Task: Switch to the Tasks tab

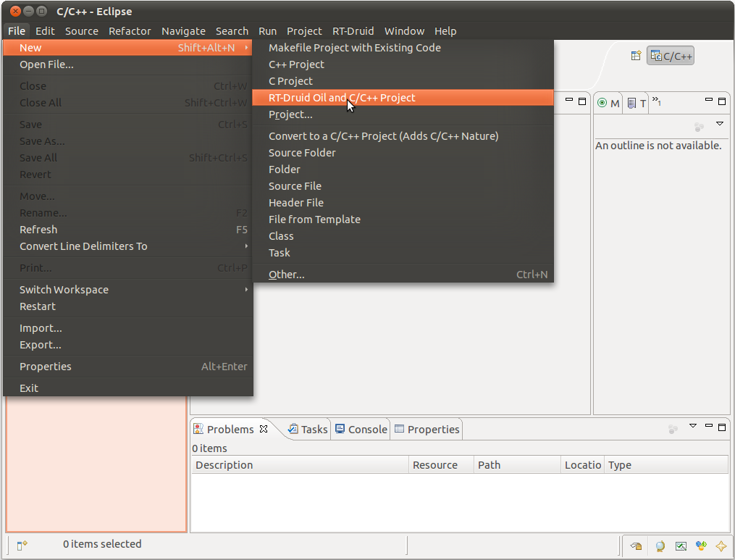Action: pyautogui.click(x=308, y=429)
